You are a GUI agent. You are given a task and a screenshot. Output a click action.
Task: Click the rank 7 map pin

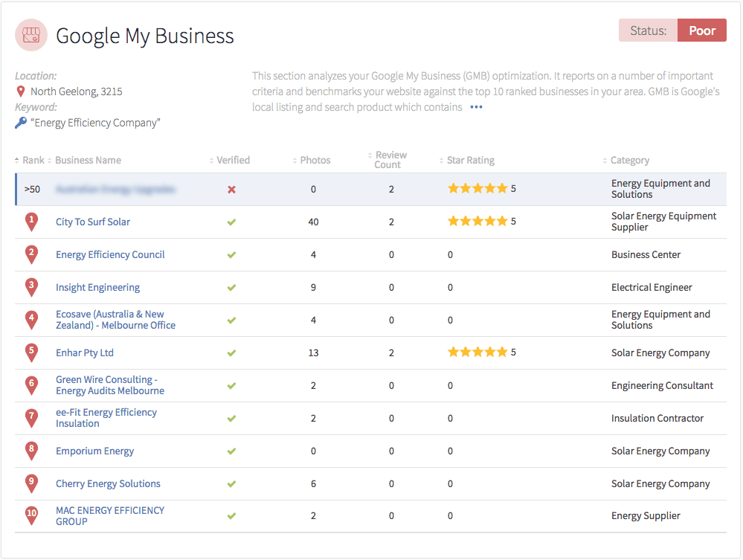pyautogui.click(x=32, y=418)
